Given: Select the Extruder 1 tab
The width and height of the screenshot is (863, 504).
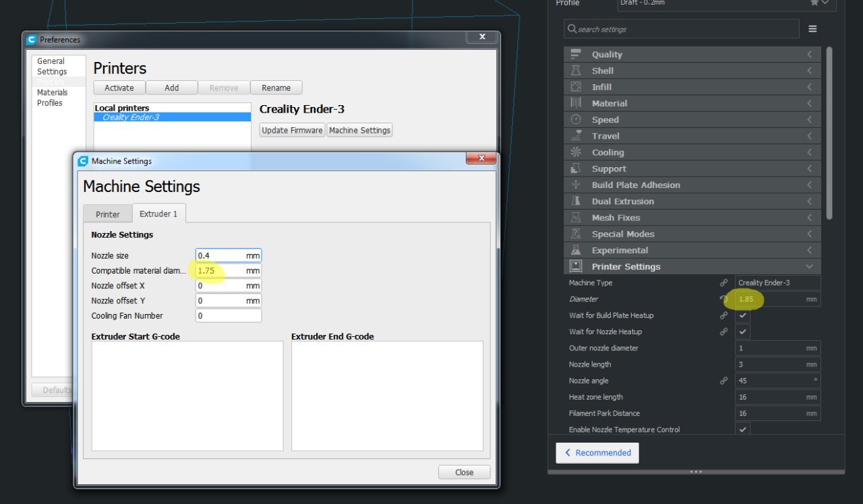Looking at the screenshot, I should pos(158,214).
